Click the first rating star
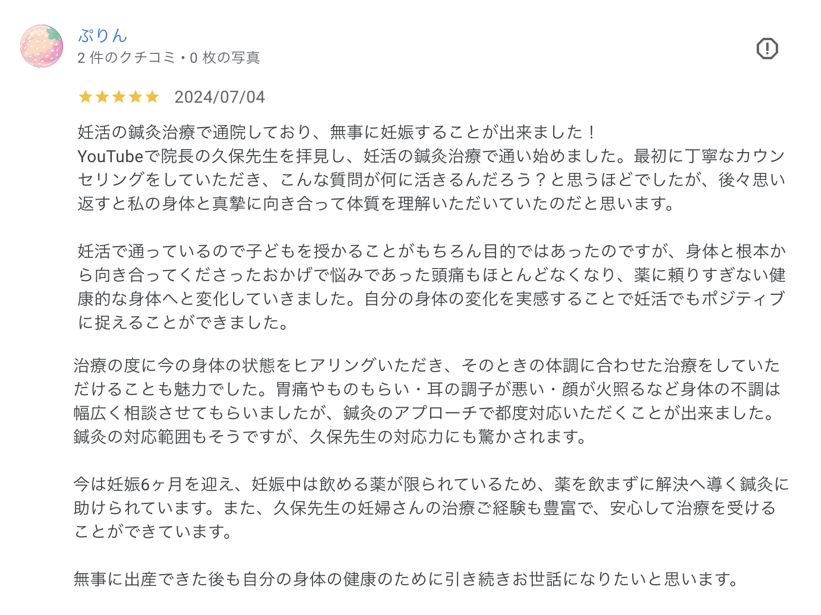The image size is (821, 615). tap(85, 97)
